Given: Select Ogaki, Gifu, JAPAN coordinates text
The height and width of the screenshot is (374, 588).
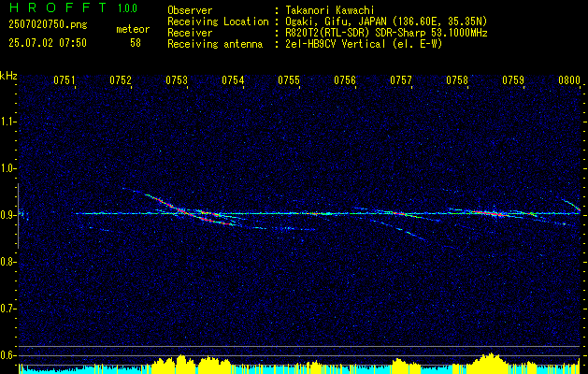Looking at the screenshot, I should click(x=386, y=22).
